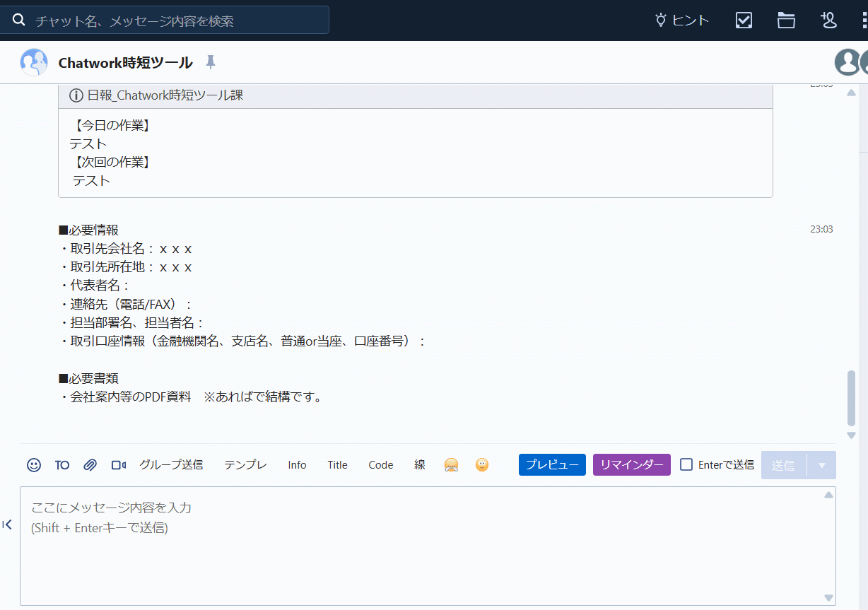Open Chatwork時短ツール group avatar

(34, 63)
